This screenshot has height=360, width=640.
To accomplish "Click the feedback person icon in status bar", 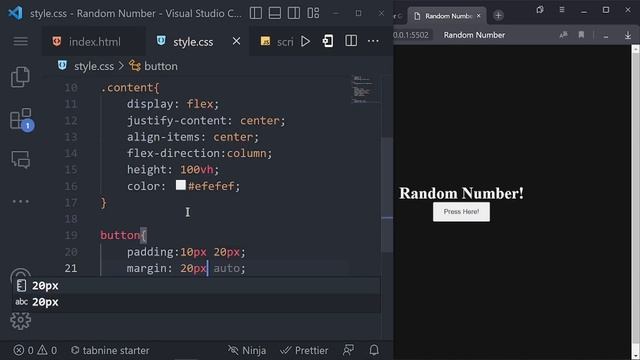I will click(348, 350).
